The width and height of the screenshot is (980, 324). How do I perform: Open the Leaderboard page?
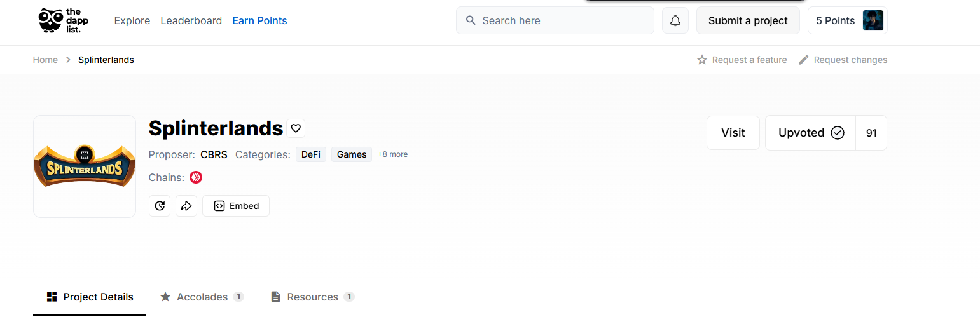point(191,20)
